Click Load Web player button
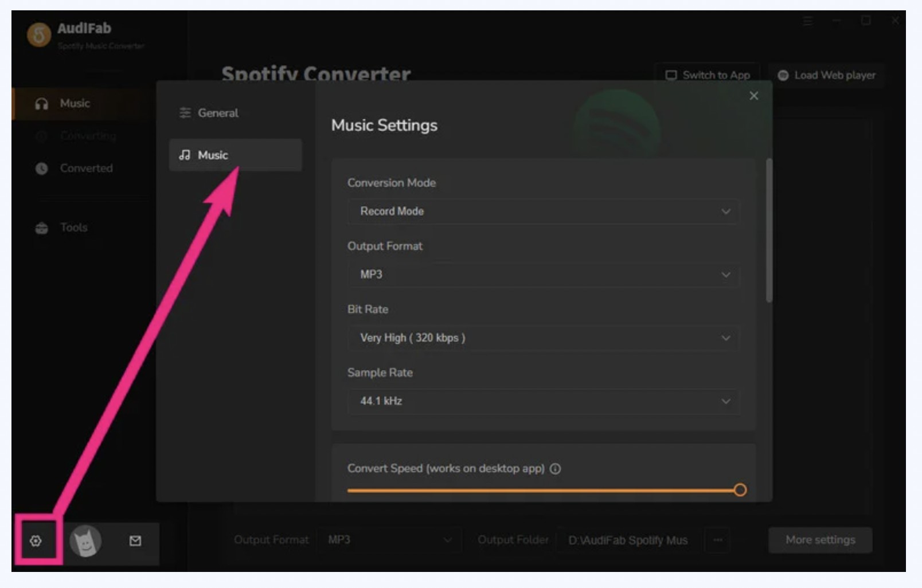The width and height of the screenshot is (922, 588). click(x=826, y=75)
